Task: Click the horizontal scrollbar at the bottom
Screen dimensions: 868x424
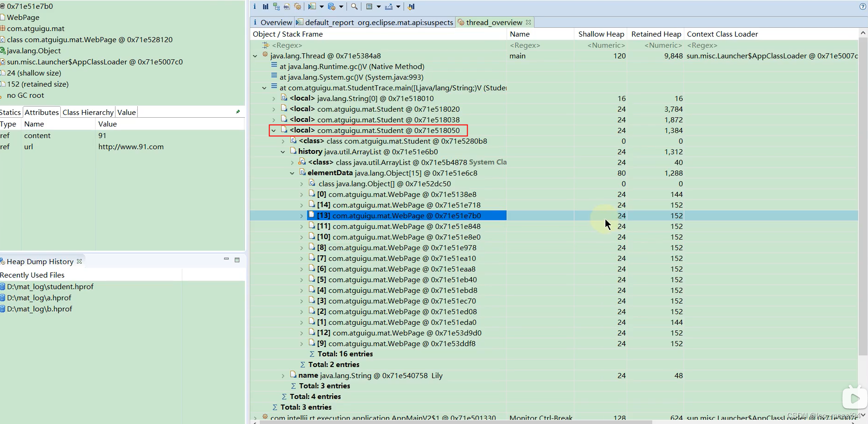Action: (456, 422)
